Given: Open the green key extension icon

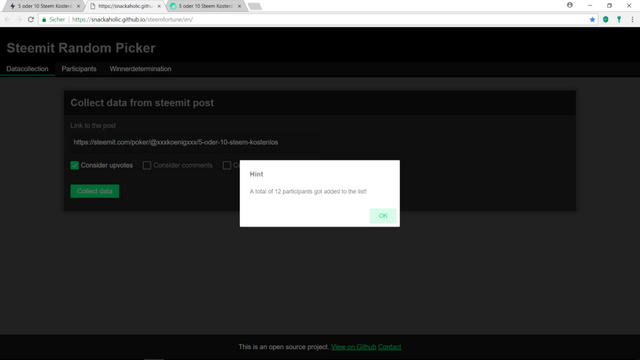Looking at the screenshot, I should (619, 20).
